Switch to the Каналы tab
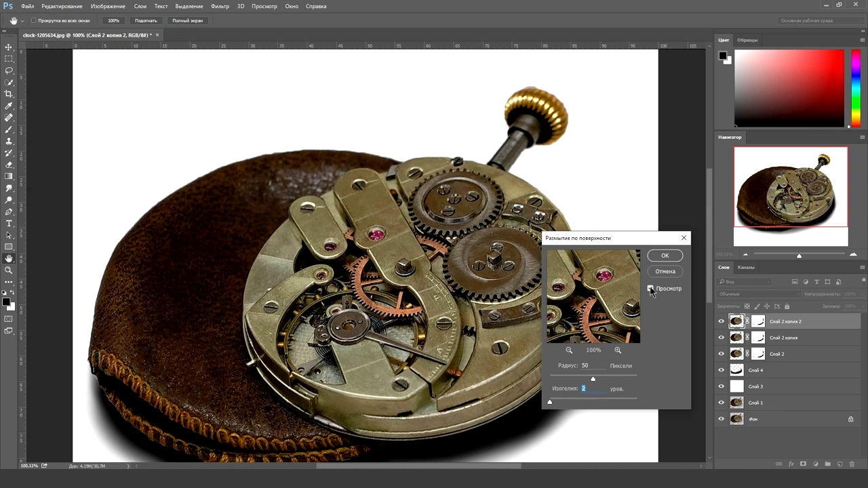Screen dimensions: 868x488 [746, 267]
